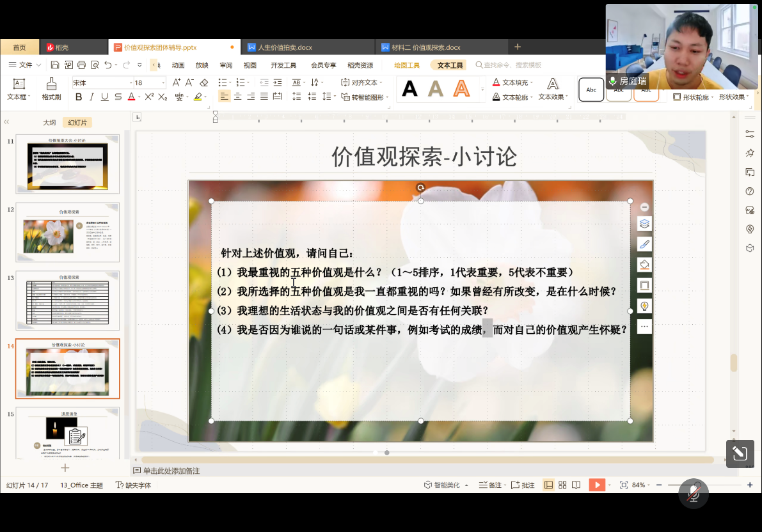Image resolution: width=762 pixels, height=532 pixels.
Task: Click the layers icon beside the text box
Action: [x=644, y=224]
